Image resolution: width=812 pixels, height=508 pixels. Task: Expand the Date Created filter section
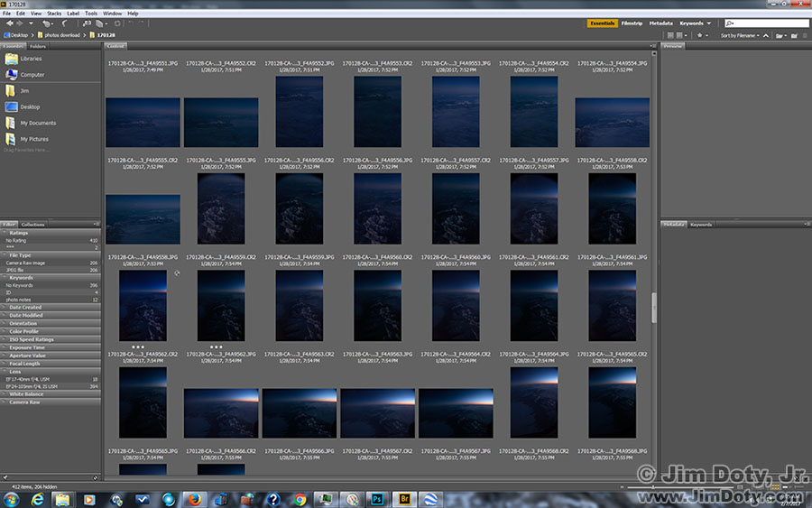[x=51, y=308]
